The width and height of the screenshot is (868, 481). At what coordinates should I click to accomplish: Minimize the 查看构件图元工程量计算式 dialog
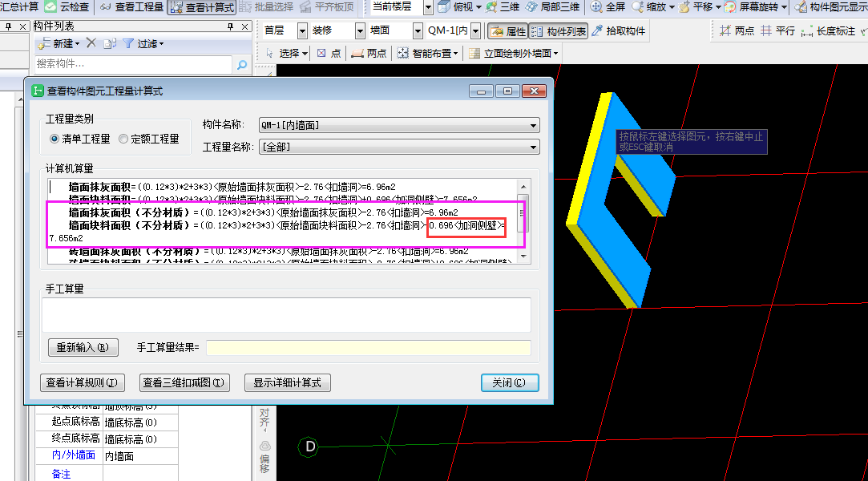pyautogui.click(x=481, y=91)
